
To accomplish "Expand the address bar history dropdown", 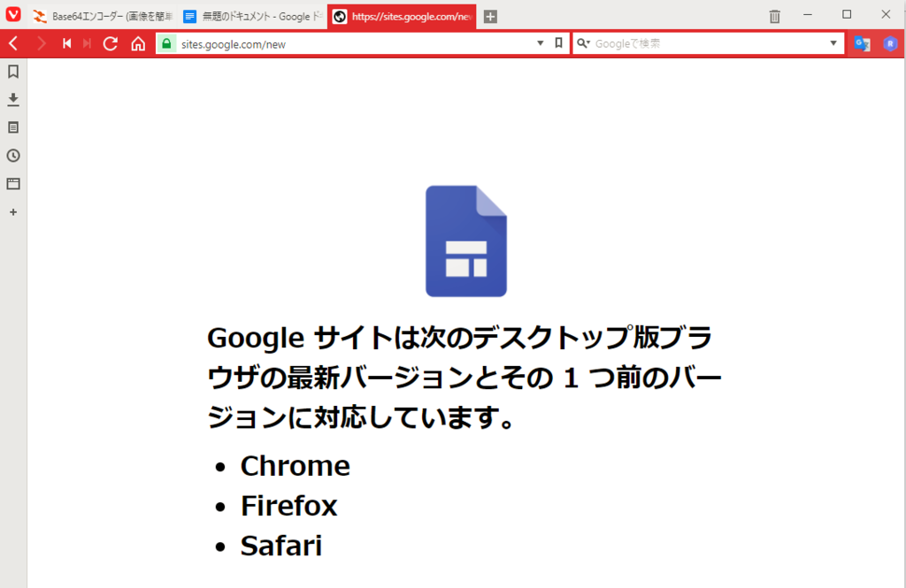I will coord(541,43).
